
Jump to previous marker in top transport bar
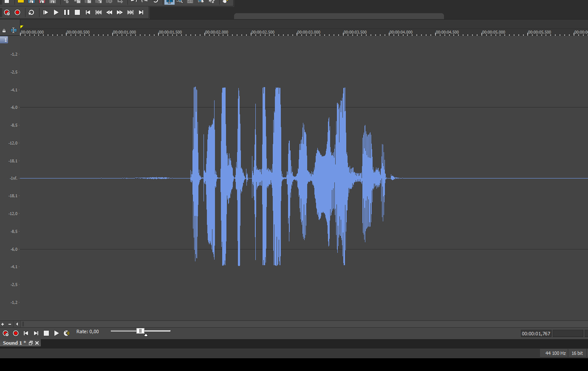pyautogui.click(x=99, y=13)
